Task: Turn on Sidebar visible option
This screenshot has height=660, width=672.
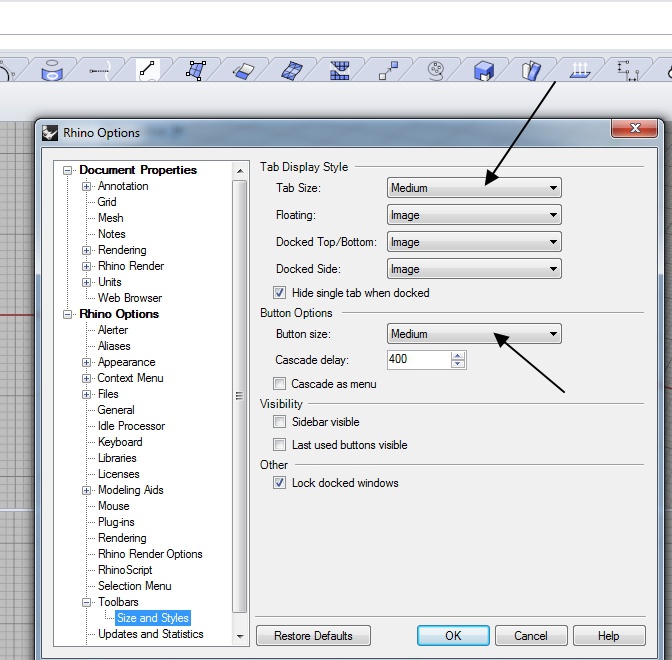Action: [280, 422]
